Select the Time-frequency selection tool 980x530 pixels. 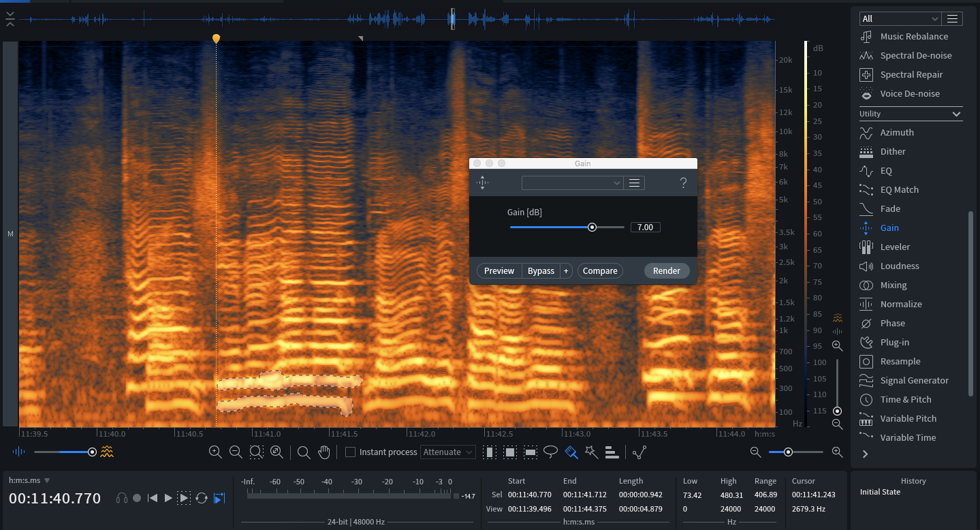(x=510, y=452)
